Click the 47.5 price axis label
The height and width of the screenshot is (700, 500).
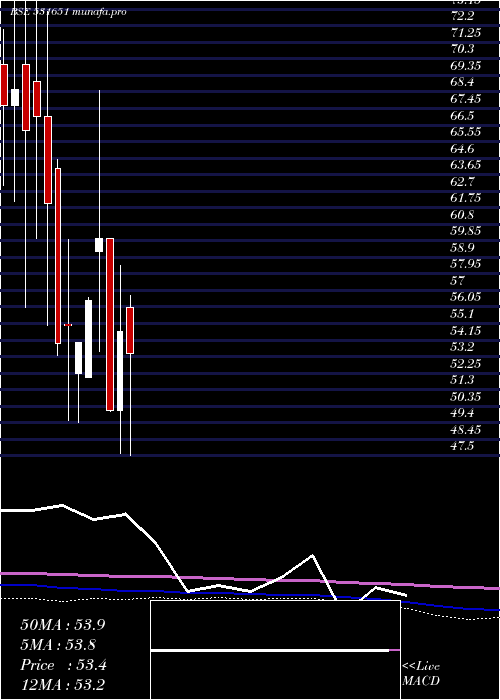(x=460, y=446)
